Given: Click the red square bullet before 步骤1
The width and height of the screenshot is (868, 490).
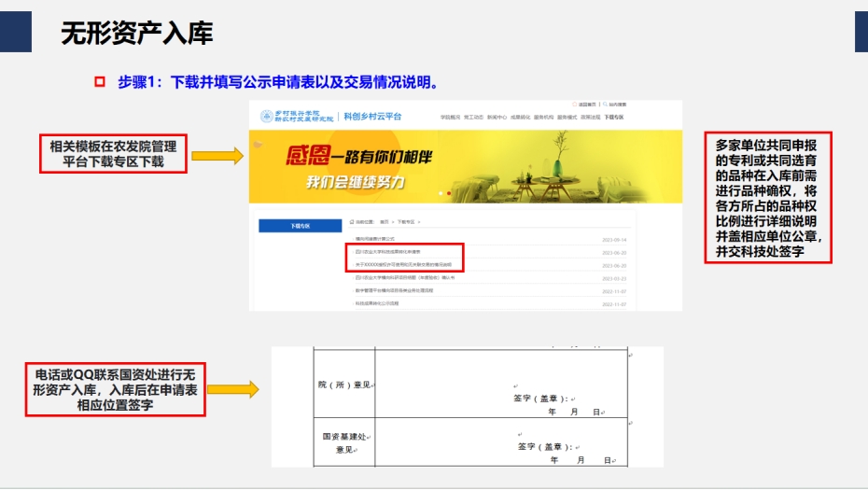Looking at the screenshot, I should tap(99, 82).
